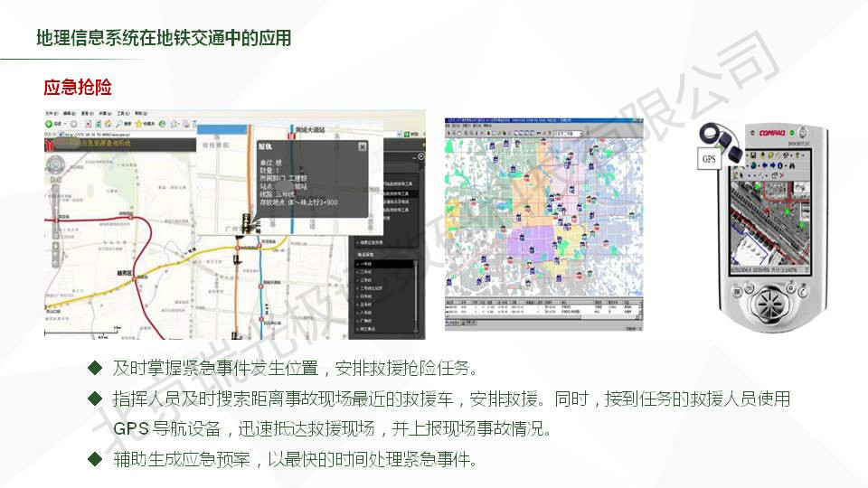Click the binoculars icon on Pocket PC toolbar

[x=791, y=165]
